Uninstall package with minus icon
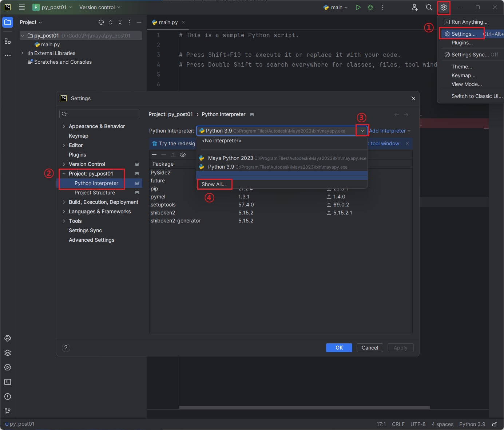The height and width of the screenshot is (430, 504). tap(164, 155)
